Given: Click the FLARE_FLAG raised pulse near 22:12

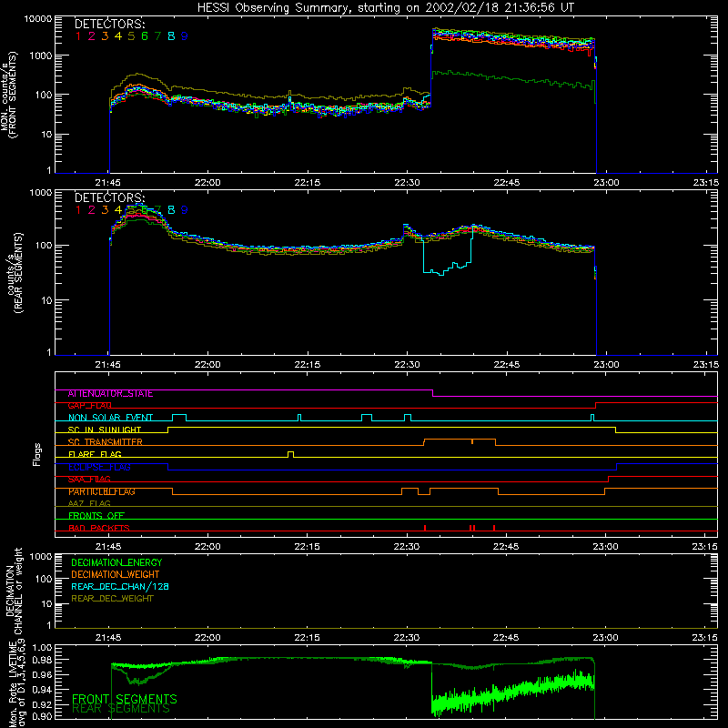Looking at the screenshot, I should (x=290, y=454).
